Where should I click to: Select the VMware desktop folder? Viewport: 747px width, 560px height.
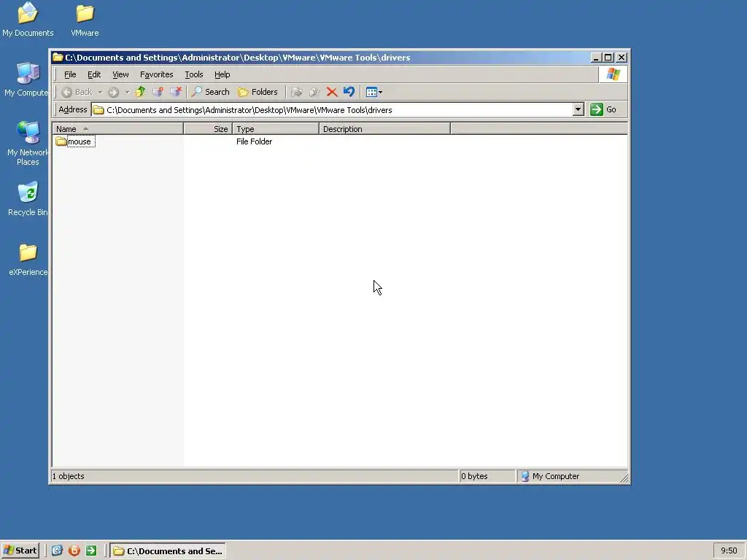click(x=85, y=20)
